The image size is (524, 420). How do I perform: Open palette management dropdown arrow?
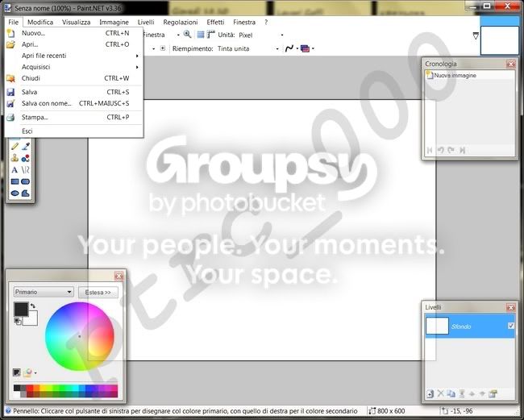[35, 373]
